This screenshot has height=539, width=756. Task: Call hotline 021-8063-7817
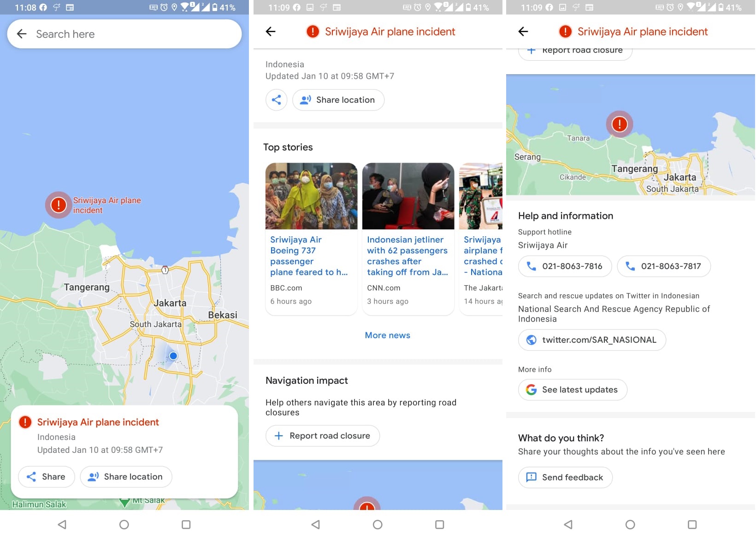click(x=664, y=266)
